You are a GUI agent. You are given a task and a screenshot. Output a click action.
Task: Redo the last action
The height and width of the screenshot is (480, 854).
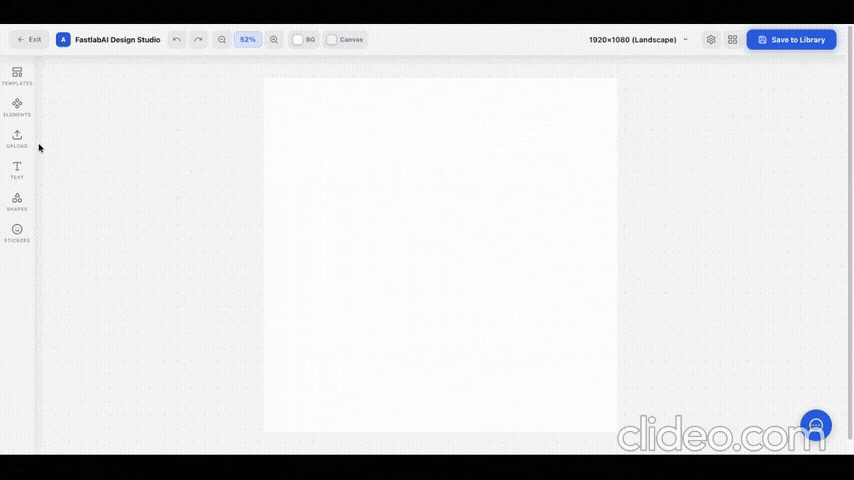[198, 40]
